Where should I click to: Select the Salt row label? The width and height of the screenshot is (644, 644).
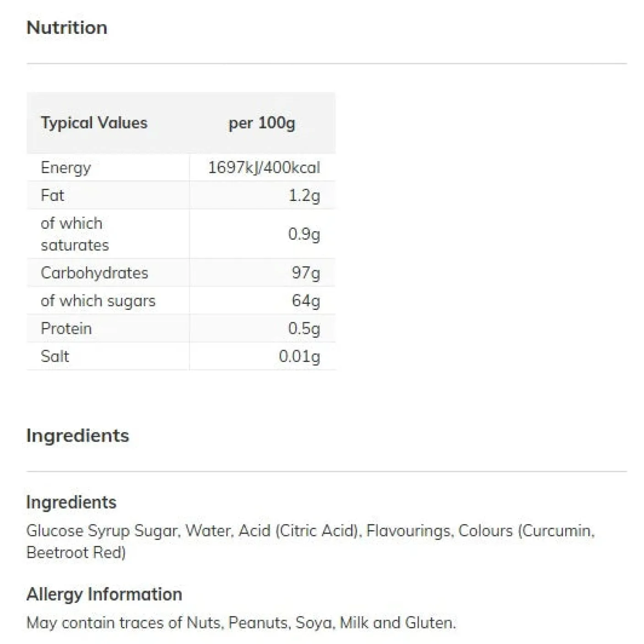click(55, 356)
